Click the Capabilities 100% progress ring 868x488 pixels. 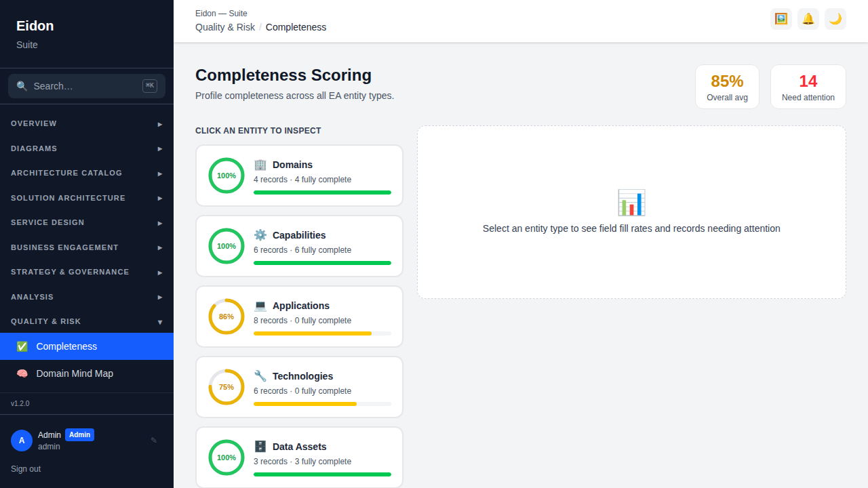[x=226, y=246]
